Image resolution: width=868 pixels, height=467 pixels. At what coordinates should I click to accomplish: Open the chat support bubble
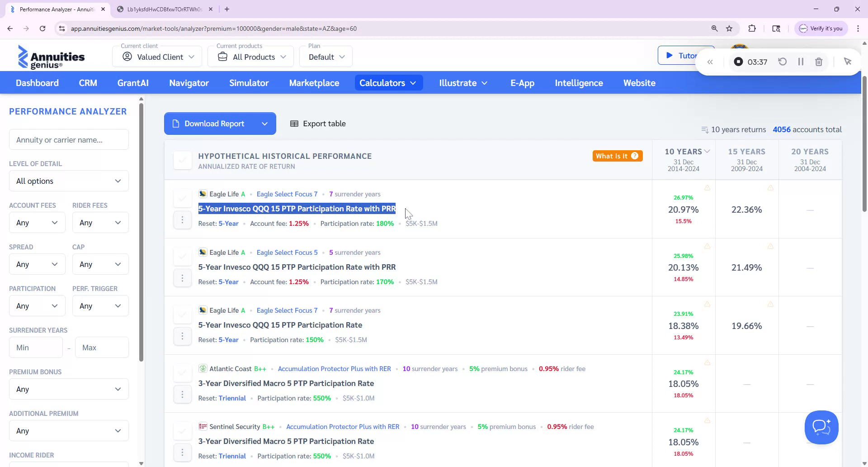pos(821,427)
